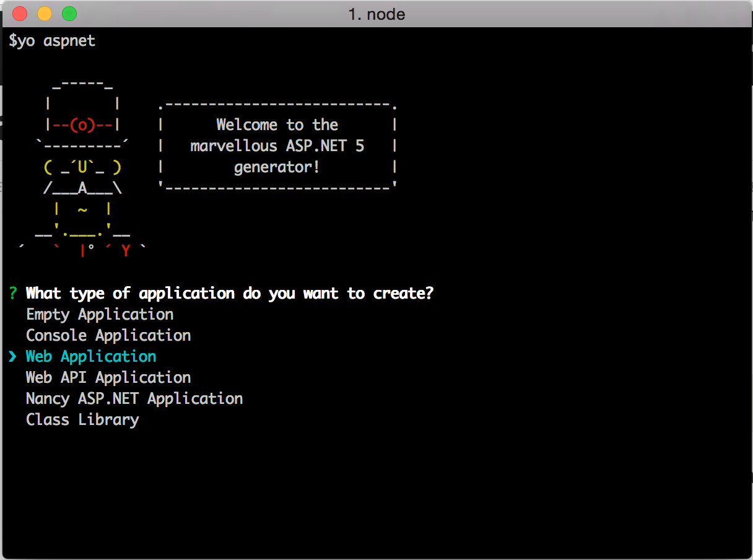Minimize the terminal using yellow button
753x560 pixels.
45,13
